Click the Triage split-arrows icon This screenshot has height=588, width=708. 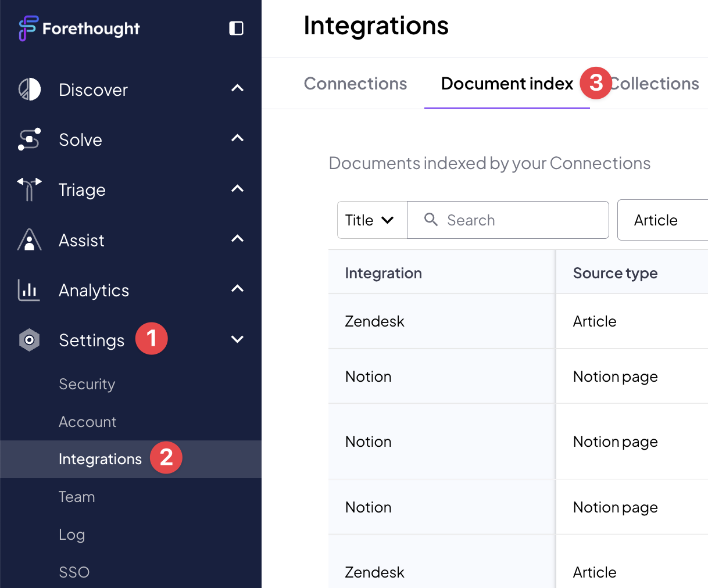coord(30,189)
